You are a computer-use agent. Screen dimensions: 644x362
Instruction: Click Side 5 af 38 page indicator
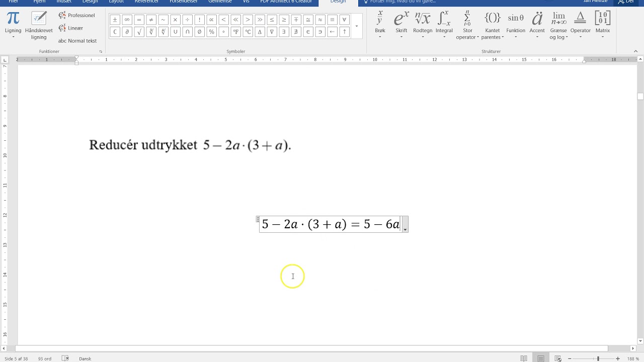(x=17, y=358)
